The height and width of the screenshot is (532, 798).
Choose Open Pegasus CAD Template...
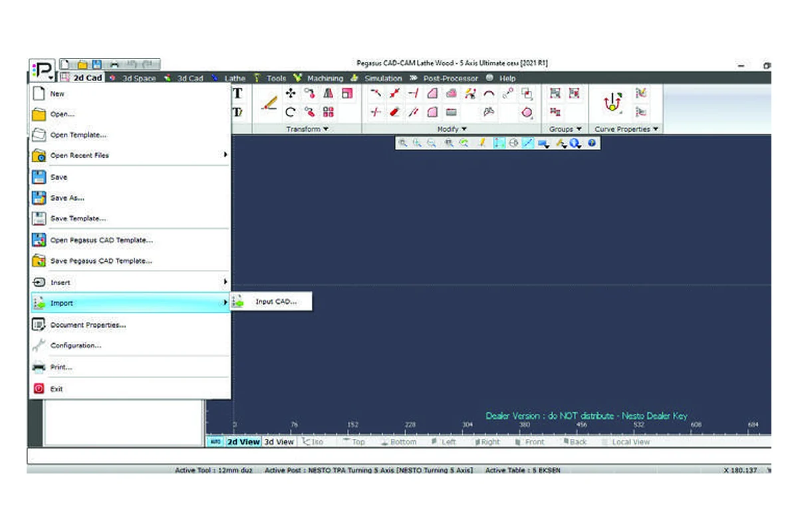pyautogui.click(x=130, y=239)
